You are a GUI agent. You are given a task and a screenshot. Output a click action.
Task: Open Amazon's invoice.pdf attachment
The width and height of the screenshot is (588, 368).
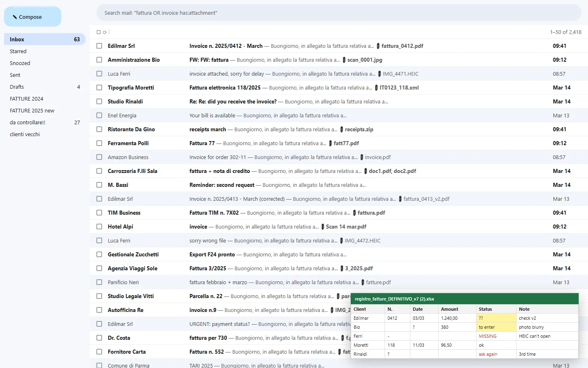375,157
